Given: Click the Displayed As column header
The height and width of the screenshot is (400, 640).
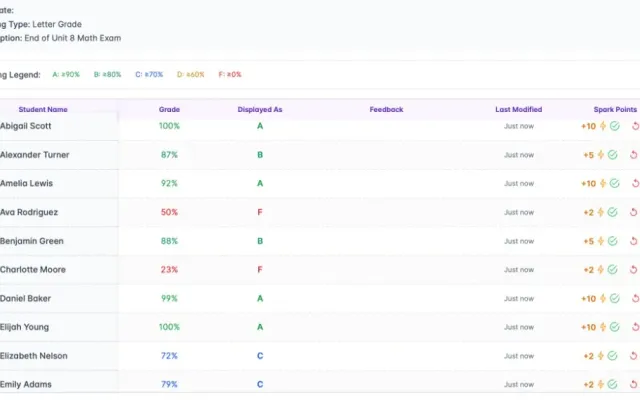Looking at the screenshot, I should coord(260,109).
